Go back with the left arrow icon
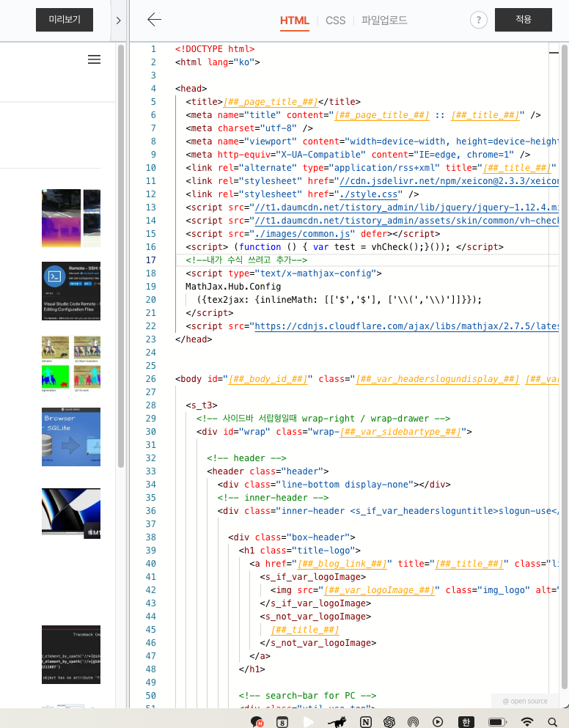Image resolution: width=569 pixels, height=728 pixels. click(154, 20)
